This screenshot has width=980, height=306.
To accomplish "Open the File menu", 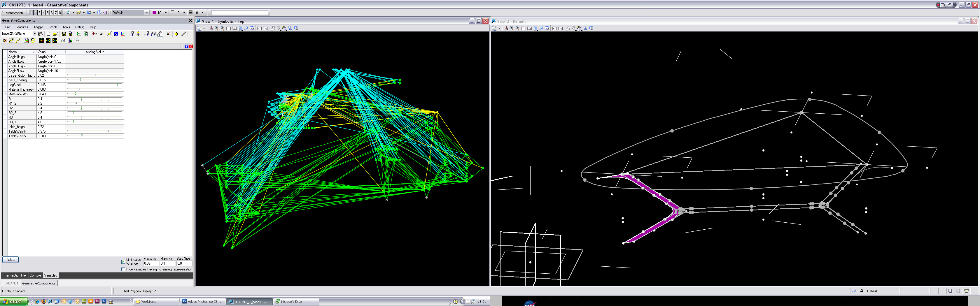I will (x=8, y=27).
